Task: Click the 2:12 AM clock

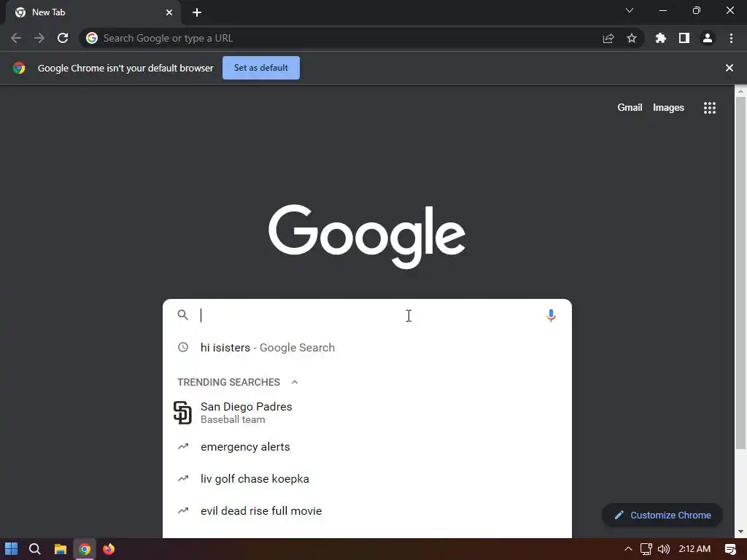Action: click(694, 549)
